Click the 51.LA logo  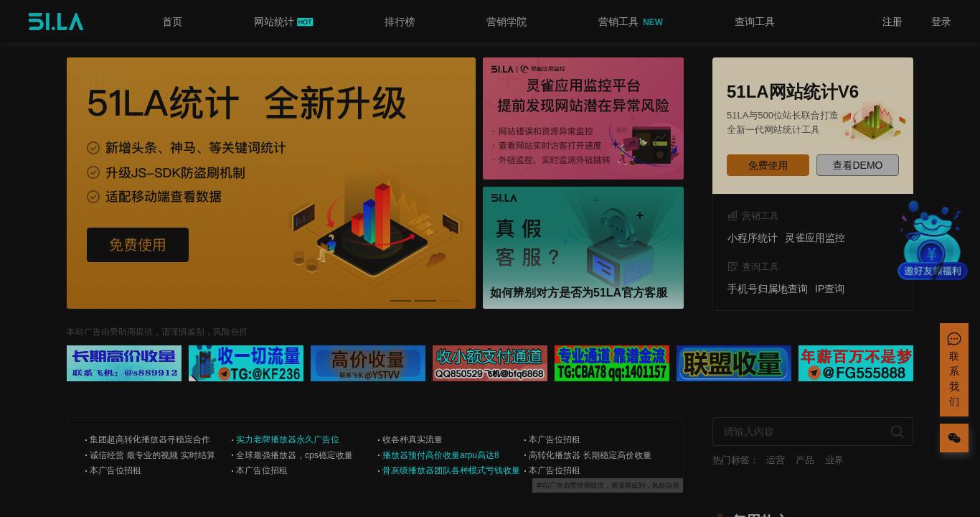(56, 22)
